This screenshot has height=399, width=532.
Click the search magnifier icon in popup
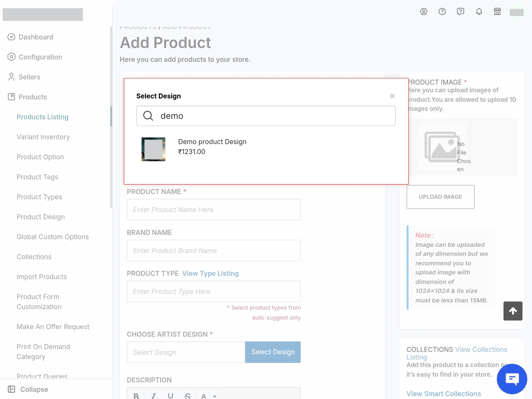(x=148, y=116)
